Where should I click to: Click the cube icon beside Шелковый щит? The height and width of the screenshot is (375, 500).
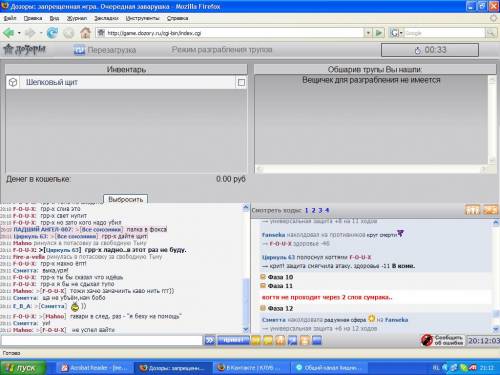(13, 82)
